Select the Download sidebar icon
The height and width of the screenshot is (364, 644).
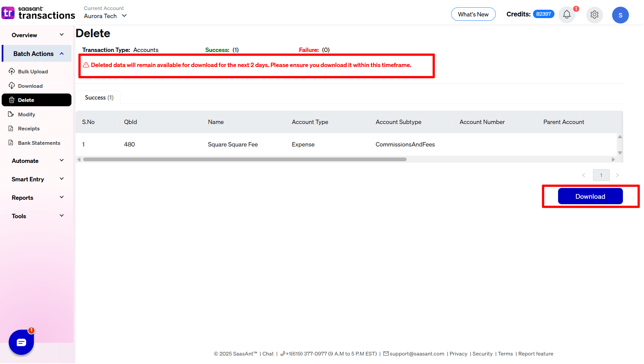tap(12, 86)
